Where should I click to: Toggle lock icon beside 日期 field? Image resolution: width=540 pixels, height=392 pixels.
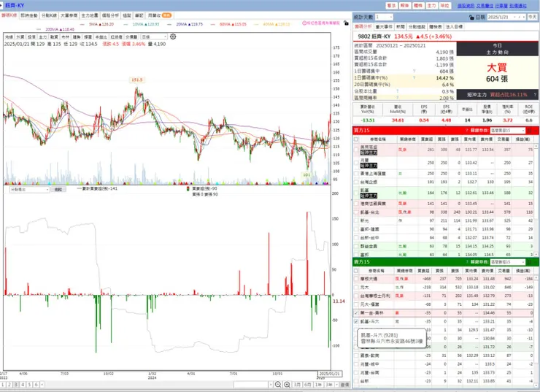coord(471,17)
